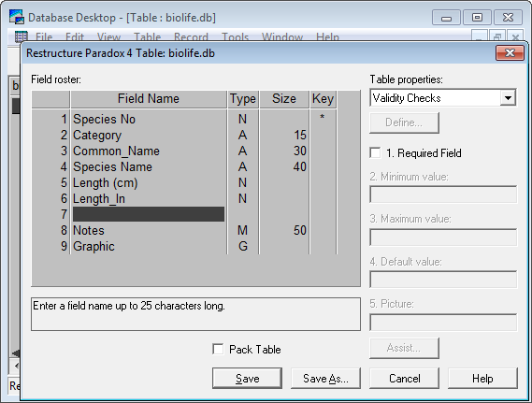Close the Restructure Paradox 4 Table dialog
This screenshot has width=532, height=403.
510,53
